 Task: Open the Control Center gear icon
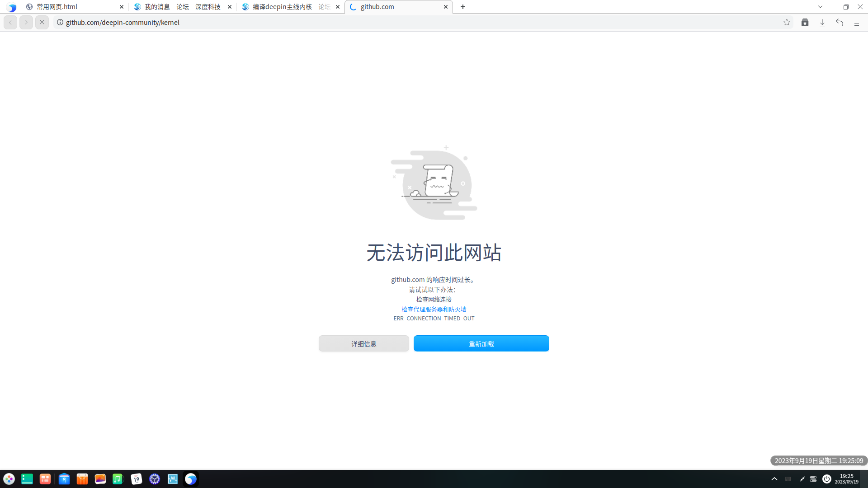click(155, 479)
